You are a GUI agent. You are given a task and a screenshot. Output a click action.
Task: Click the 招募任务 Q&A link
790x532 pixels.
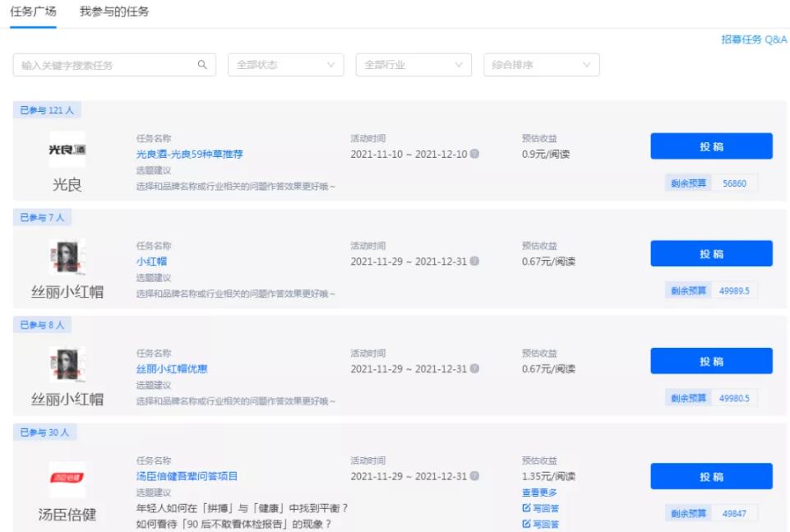(756, 37)
